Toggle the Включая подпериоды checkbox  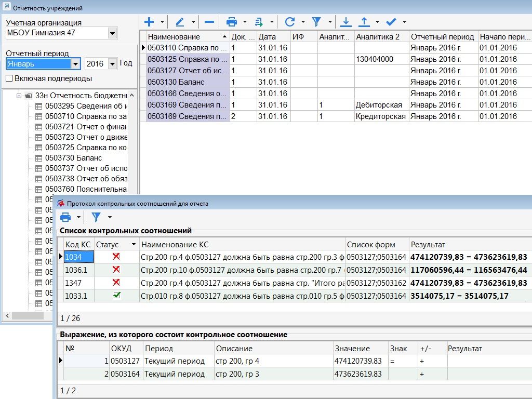9,78
